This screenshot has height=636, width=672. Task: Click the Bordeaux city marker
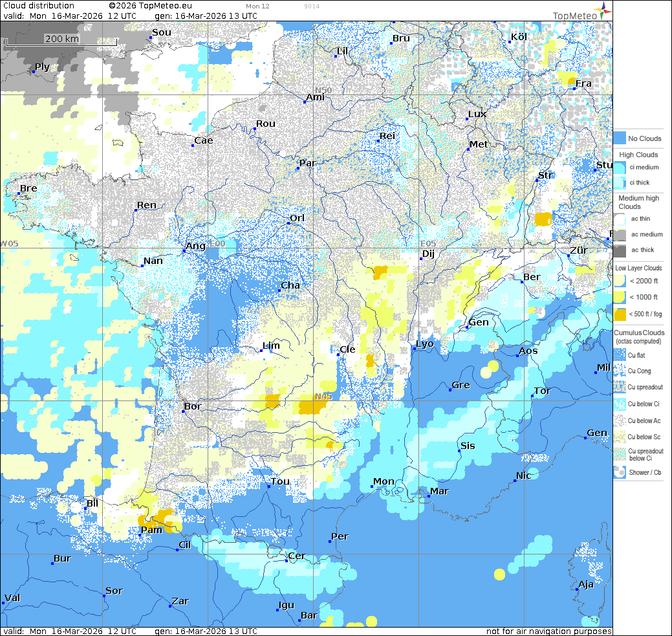tap(184, 411)
